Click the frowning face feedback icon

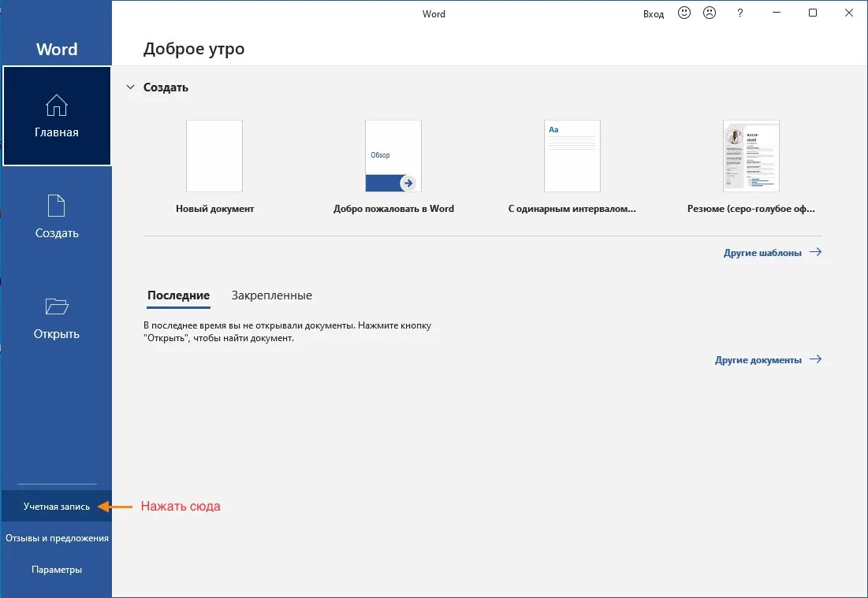[709, 13]
